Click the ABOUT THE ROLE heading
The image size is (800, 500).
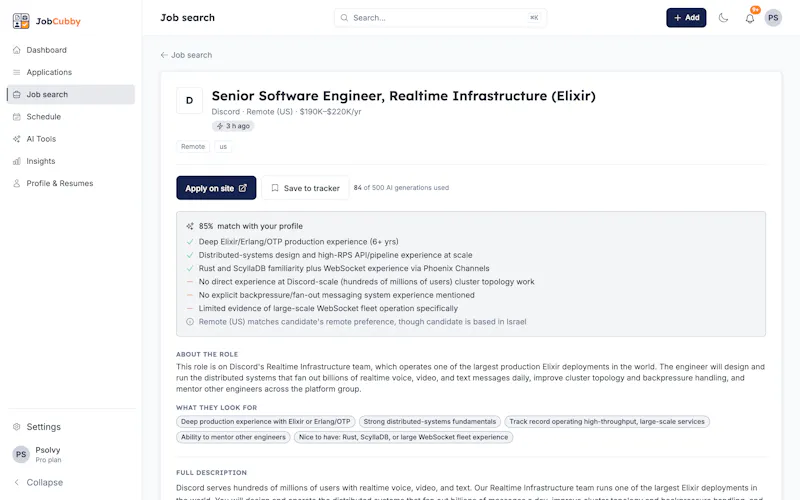click(207, 354)
